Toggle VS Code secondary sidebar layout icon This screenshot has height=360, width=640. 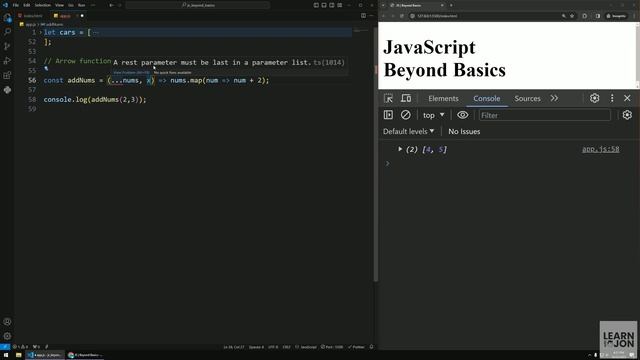(331, 5)
